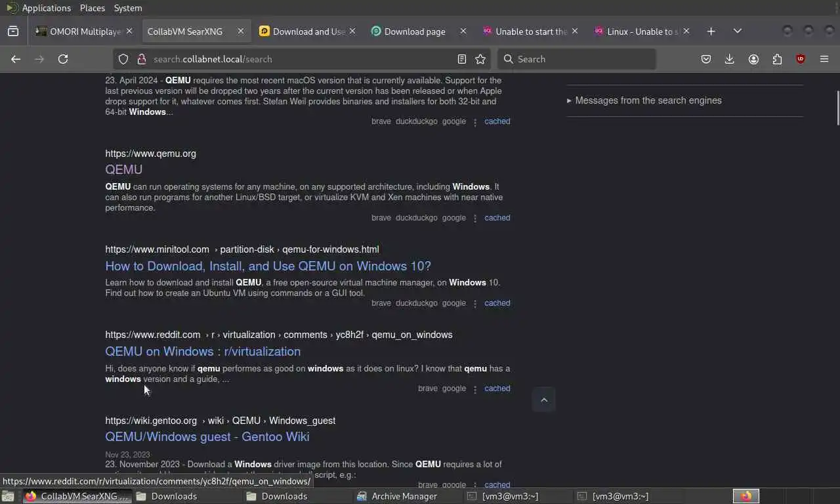This screenshot has height=504, width=840.
Task: Click the page vertical scrollbar thumb
Action: (837, 108)
